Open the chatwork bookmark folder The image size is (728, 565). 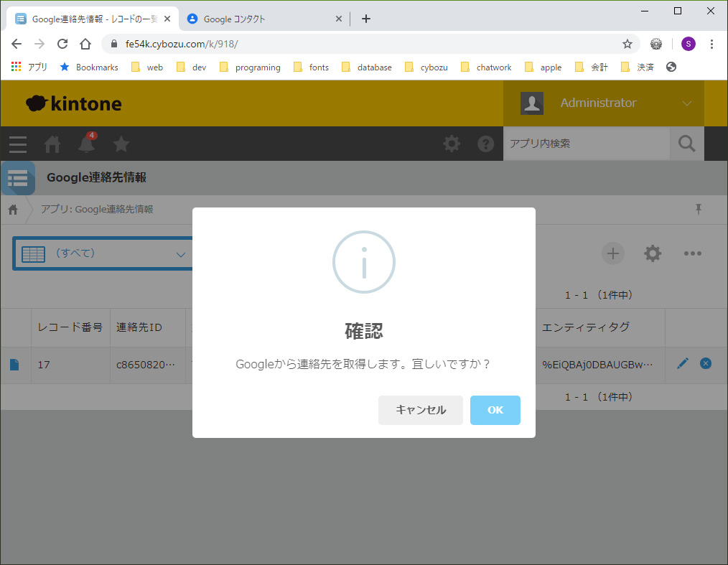point(487,67)
